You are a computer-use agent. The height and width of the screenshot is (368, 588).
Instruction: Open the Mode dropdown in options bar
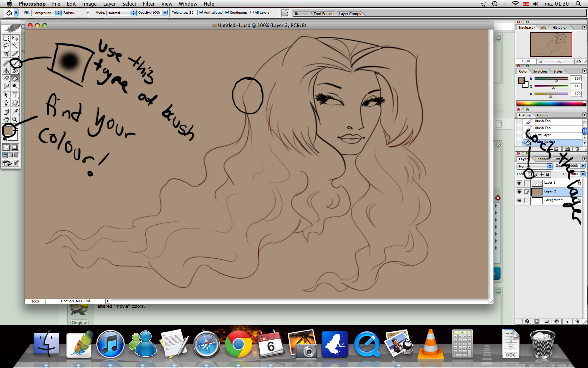pos(121,13)
